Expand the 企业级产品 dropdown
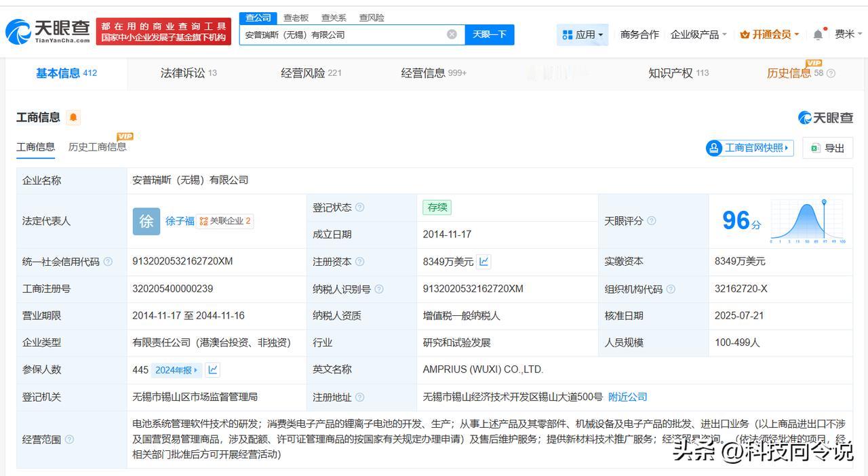The image size is (868, 476). pyautogui.click(x=698, y=35)
